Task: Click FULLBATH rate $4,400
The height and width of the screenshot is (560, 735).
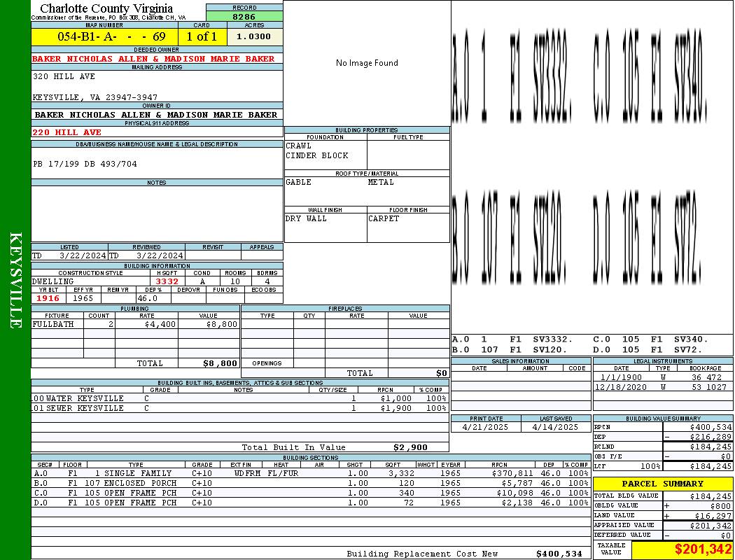Action: pos(160,324)
